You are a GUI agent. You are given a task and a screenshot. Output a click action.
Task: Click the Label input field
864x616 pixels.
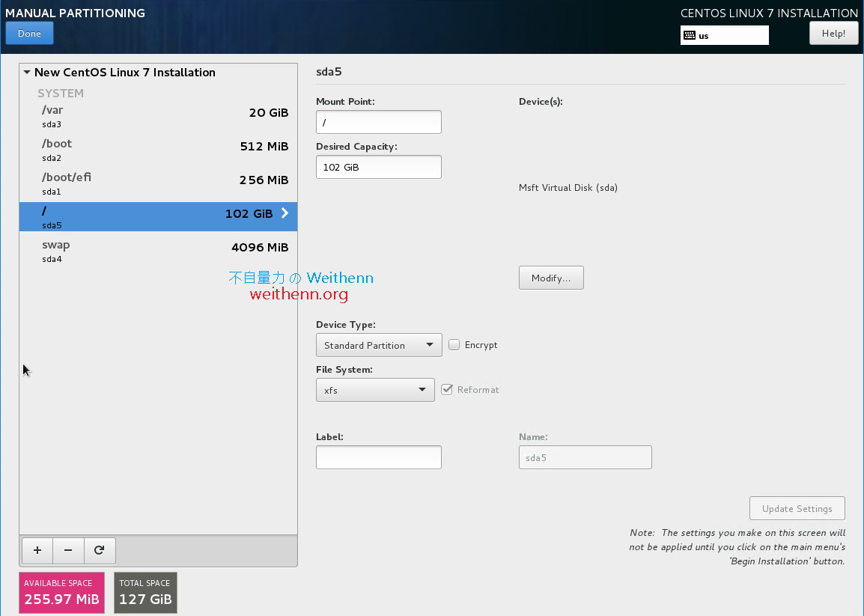(x=379, y=457)
